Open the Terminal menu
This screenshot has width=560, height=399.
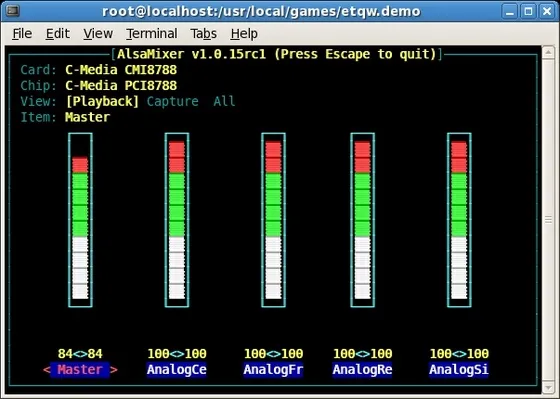(x=151, y=34)
